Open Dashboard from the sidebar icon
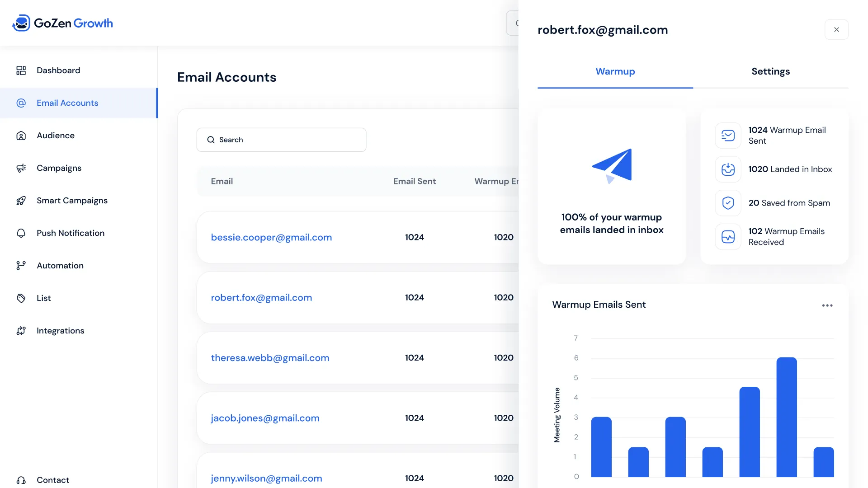The height and width of the screenshot is (488, 868). tap(21, 70)
